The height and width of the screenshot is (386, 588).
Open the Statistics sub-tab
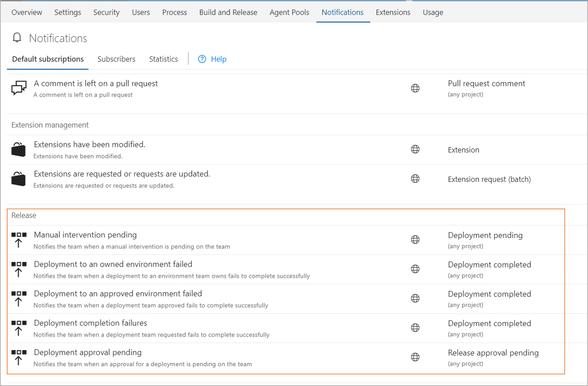[164, 59]
